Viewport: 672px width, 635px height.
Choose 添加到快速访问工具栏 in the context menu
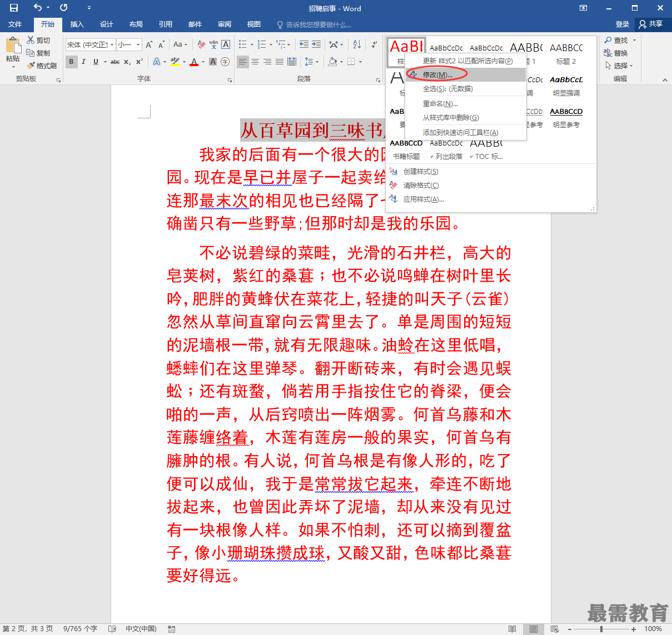[466, 132]
